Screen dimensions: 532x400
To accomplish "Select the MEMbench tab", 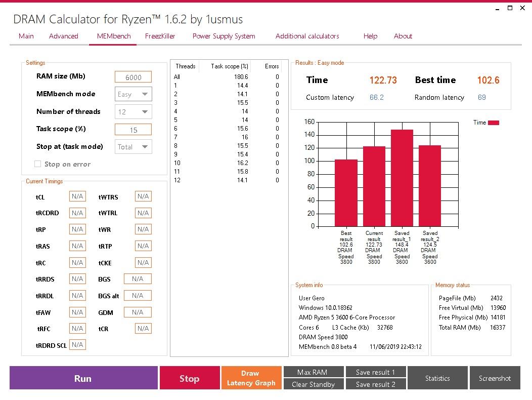I will [x=114, y=36].
